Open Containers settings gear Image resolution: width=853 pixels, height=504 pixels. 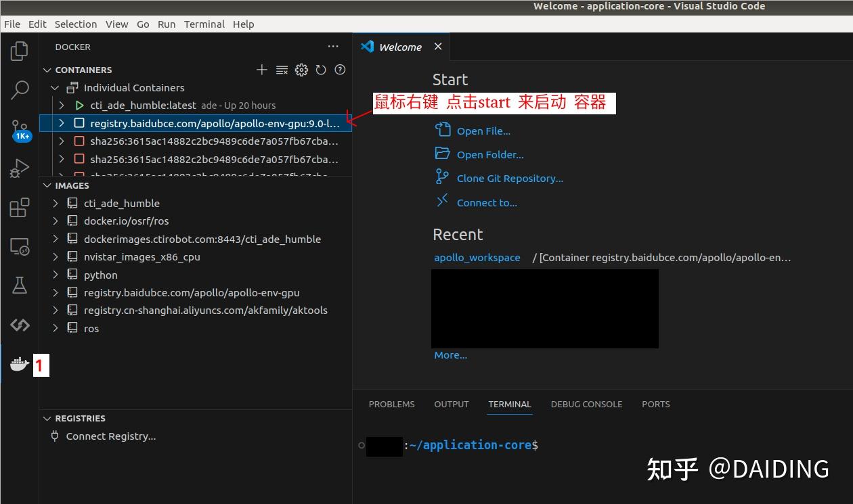[x=301, y=70]
